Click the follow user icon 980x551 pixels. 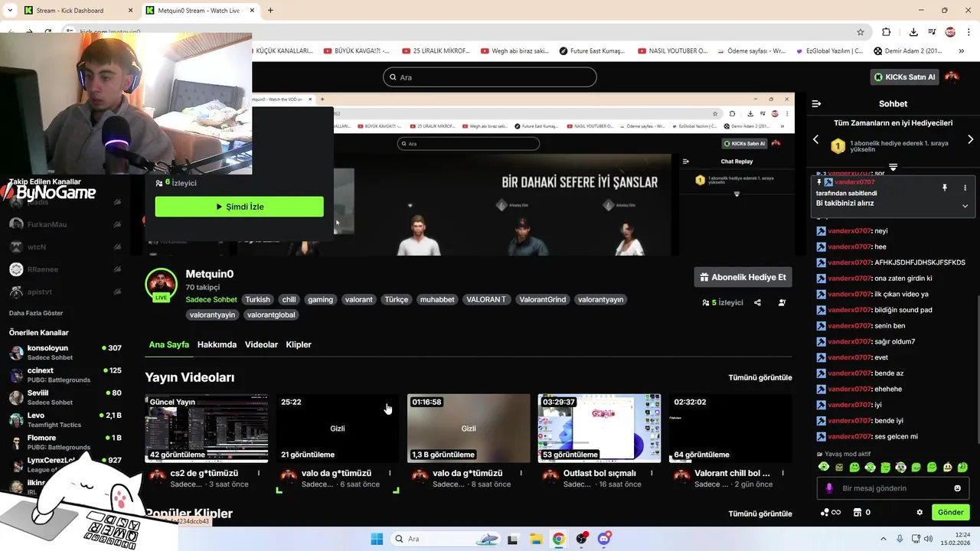782,302
